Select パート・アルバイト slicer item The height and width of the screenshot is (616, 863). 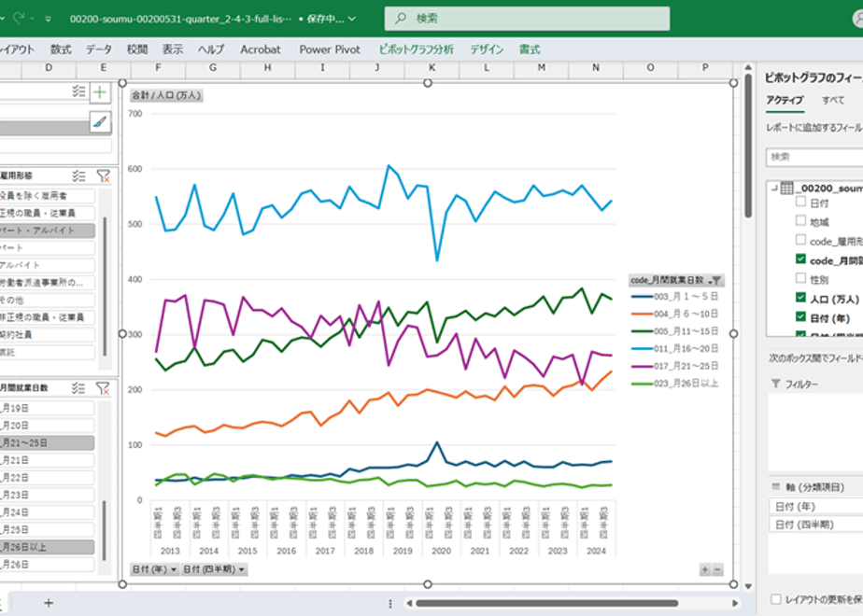[47, 231]
